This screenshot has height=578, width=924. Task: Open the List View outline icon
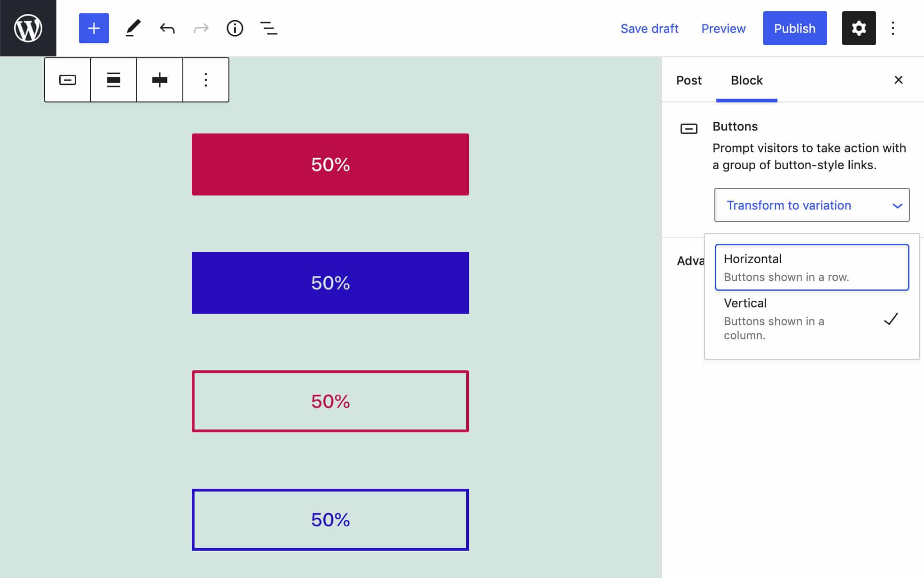click(x=268, y=28)
